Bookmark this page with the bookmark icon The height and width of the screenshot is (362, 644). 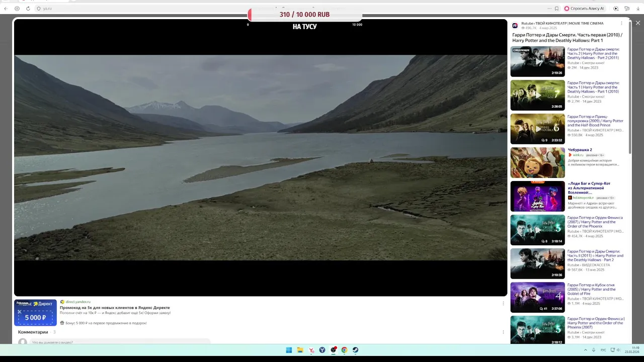coord(556,9)
